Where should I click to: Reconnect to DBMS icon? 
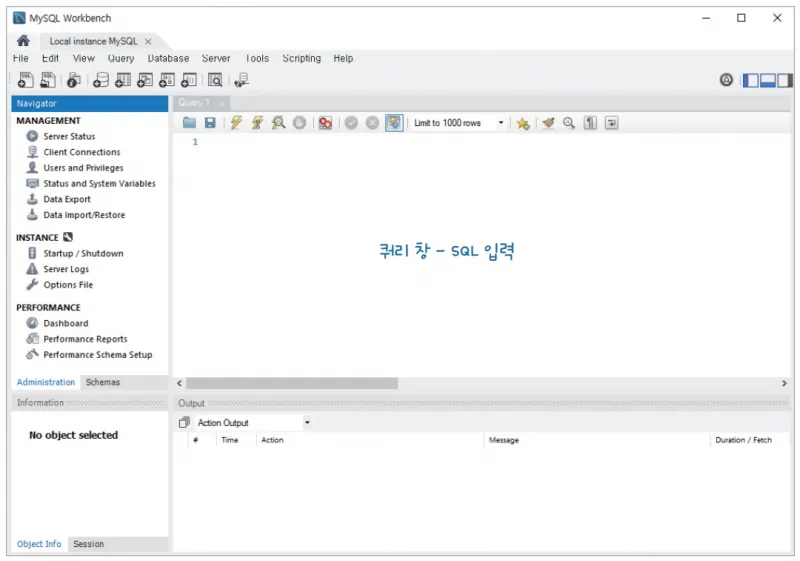(241, 80)
